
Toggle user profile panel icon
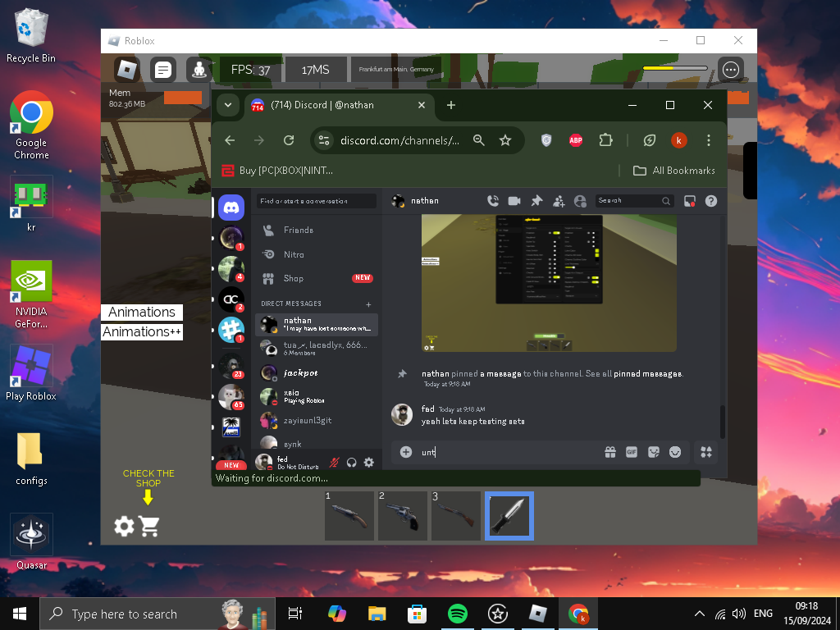tap(580, 201)
